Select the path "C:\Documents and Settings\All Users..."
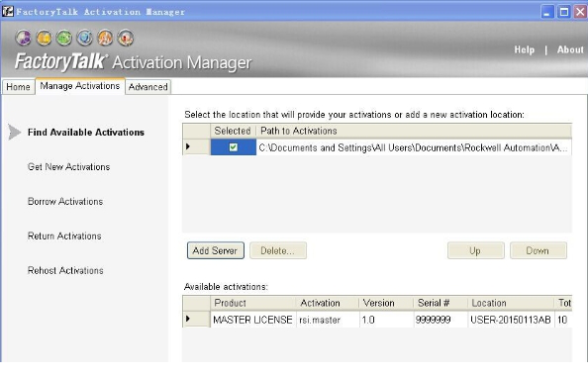 coord(414,147)
